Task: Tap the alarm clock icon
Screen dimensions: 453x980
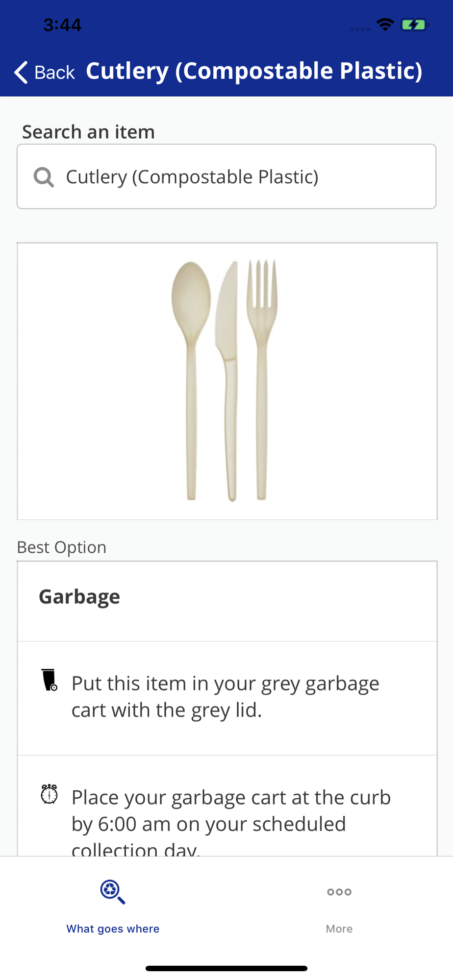Action: pos(49,794)
